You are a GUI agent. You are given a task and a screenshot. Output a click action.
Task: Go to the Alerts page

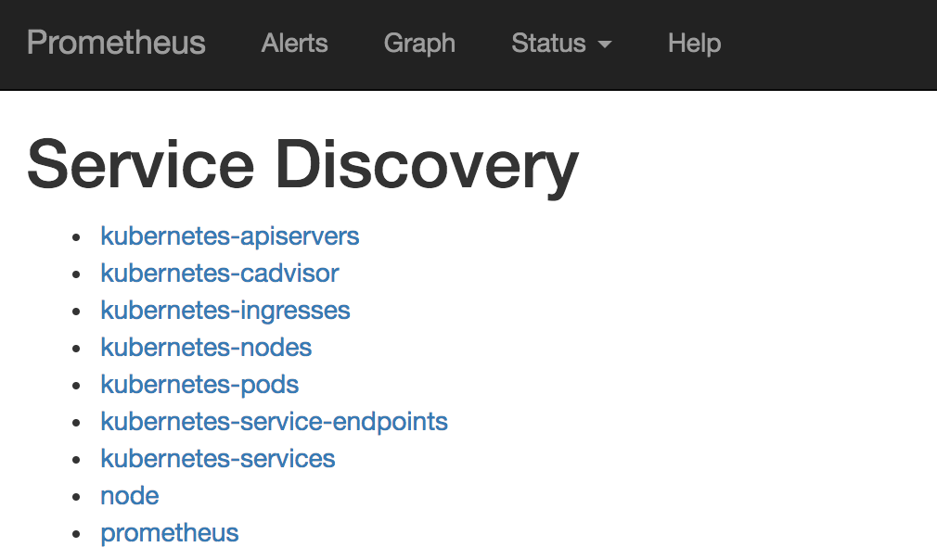pyautogui.click(x=295, y=43)
